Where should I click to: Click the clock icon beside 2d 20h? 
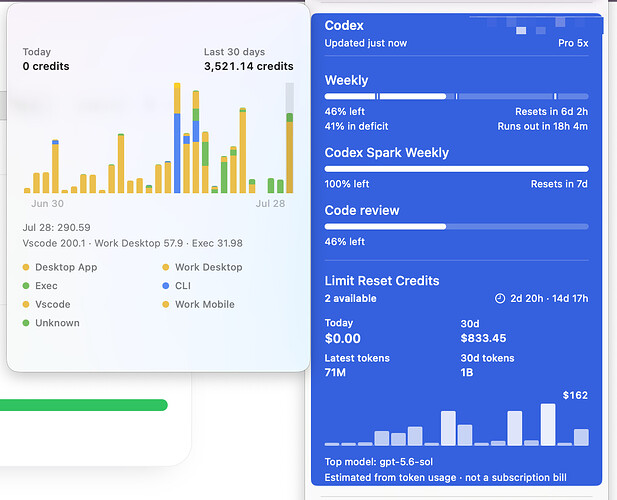pos(499,299)
